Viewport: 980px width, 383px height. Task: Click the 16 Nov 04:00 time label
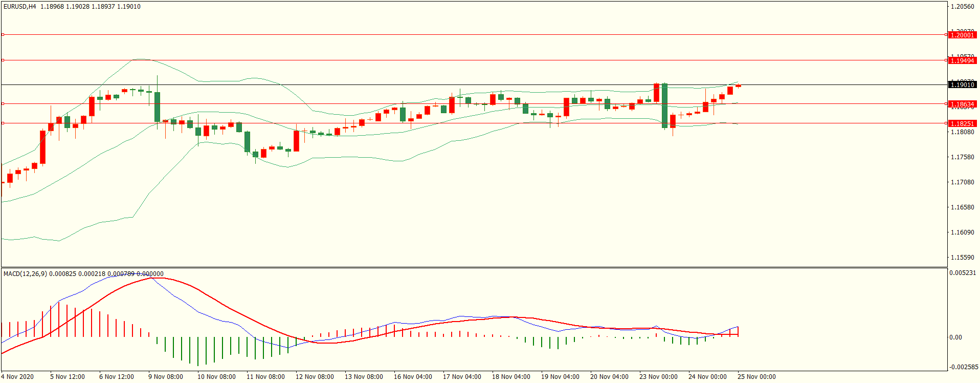coord(413,377)
